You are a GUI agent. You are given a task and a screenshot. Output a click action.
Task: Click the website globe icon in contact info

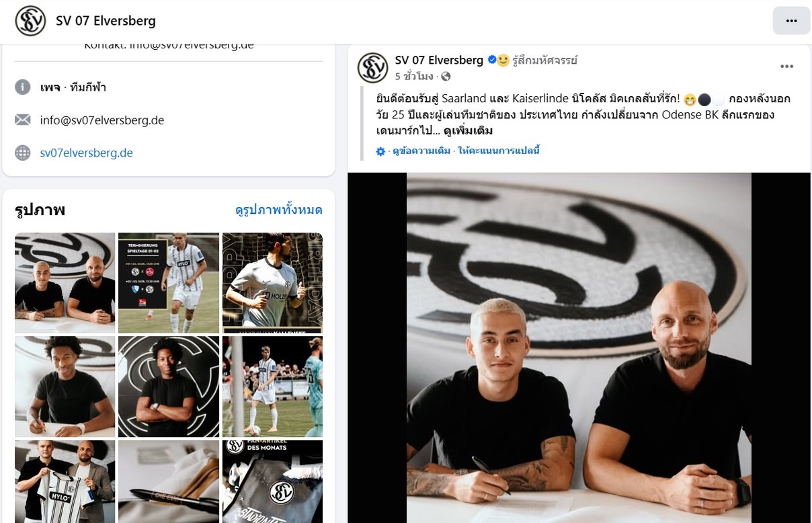23,153
